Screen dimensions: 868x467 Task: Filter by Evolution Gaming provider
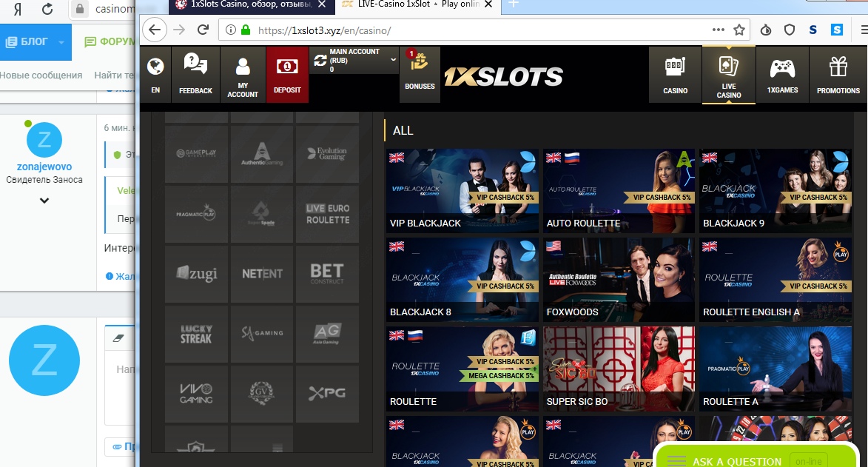click(327, 153)
